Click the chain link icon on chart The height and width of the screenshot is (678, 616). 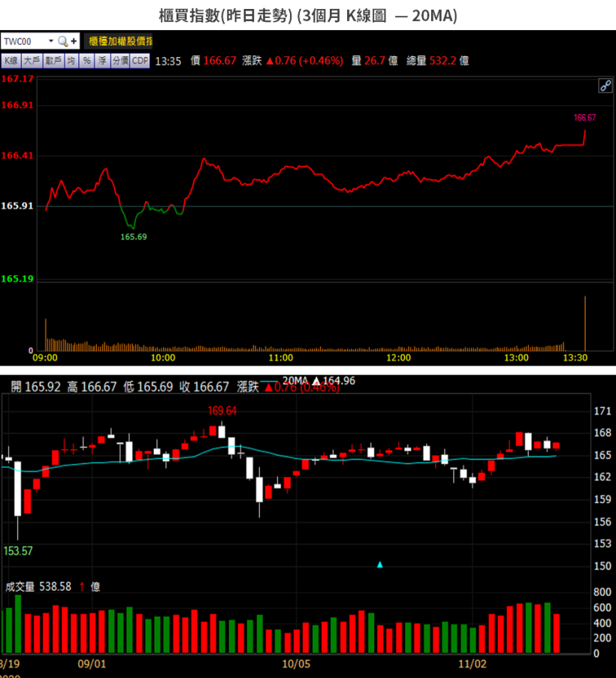coord(605,86)
